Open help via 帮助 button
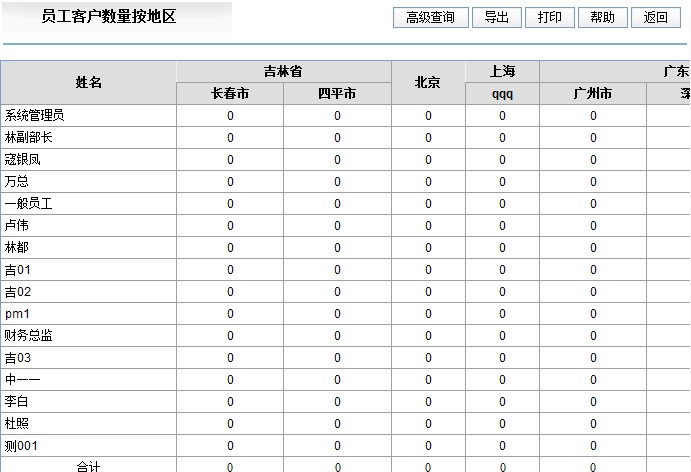The height and width of the screenshot is (472, 691). coord(603,18)
